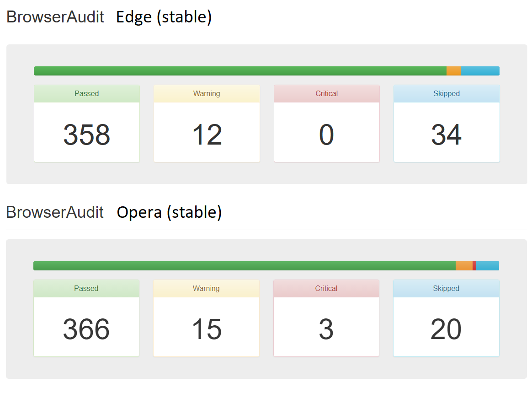Click the BrowserAudit heading above the Edge results

click(55, 17)
